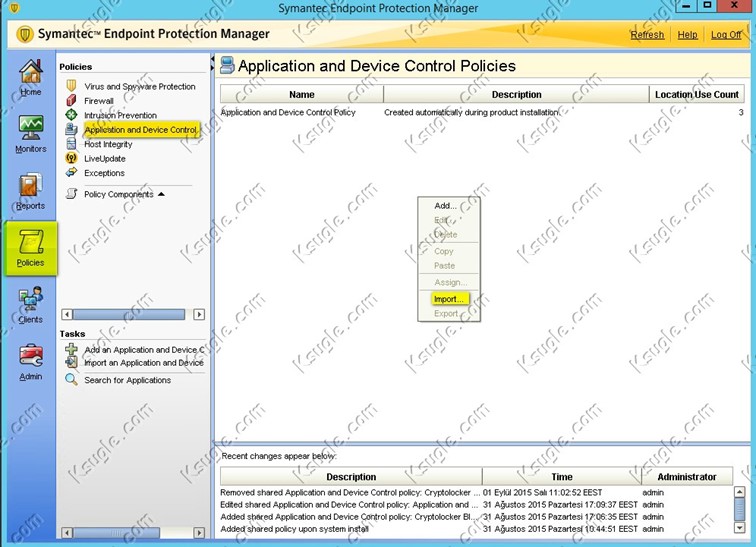Sort by Location Use Count column header

tap(697, 94)
